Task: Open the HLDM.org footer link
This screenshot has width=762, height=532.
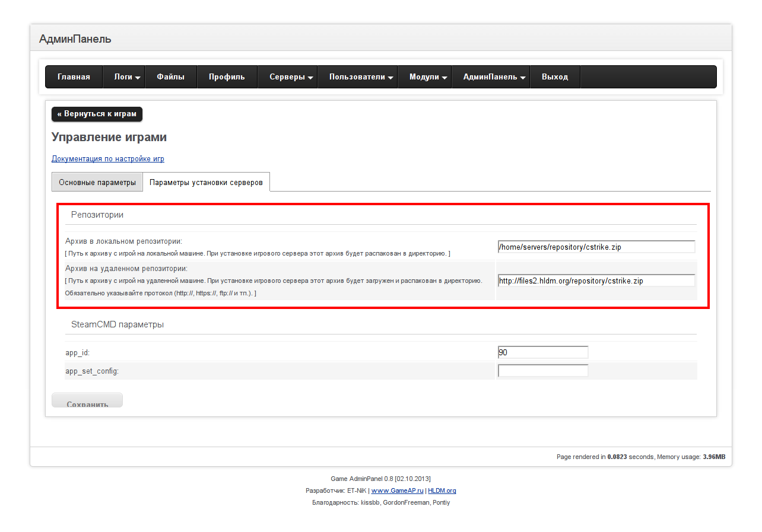Action: tap(442, 491)
